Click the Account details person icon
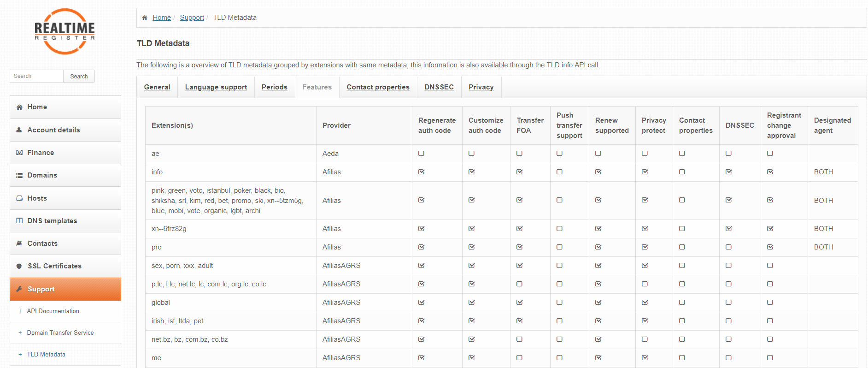The image size is (868, 368). coord(19,130)
